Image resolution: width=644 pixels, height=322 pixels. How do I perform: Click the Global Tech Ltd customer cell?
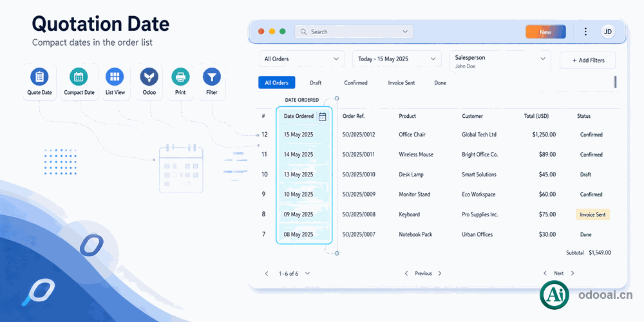coord(479,135)
